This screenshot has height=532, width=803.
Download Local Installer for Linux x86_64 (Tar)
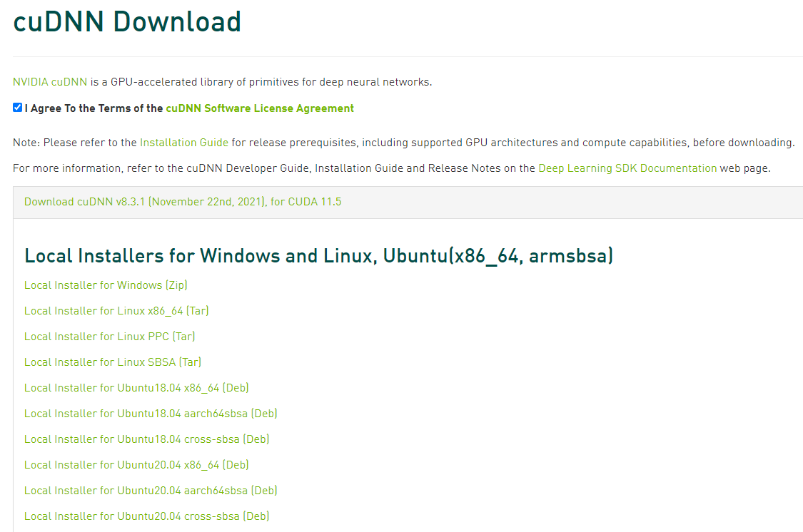click(116, 310)
